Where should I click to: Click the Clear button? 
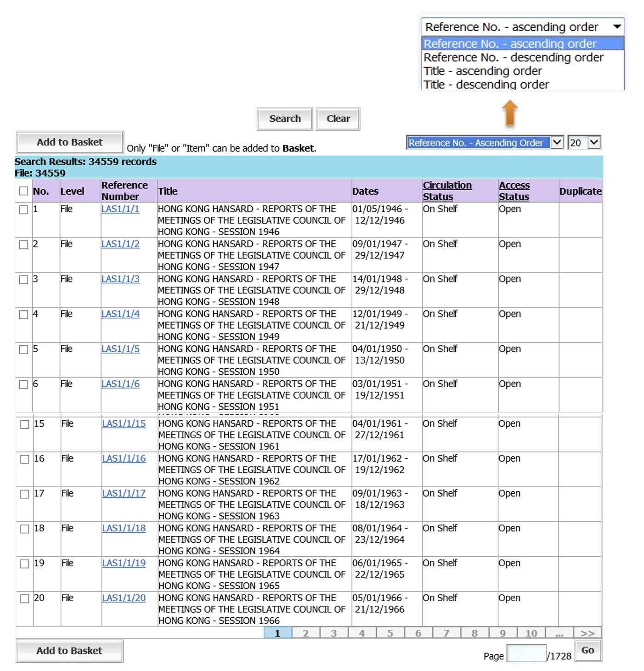(x=338, y=119)
